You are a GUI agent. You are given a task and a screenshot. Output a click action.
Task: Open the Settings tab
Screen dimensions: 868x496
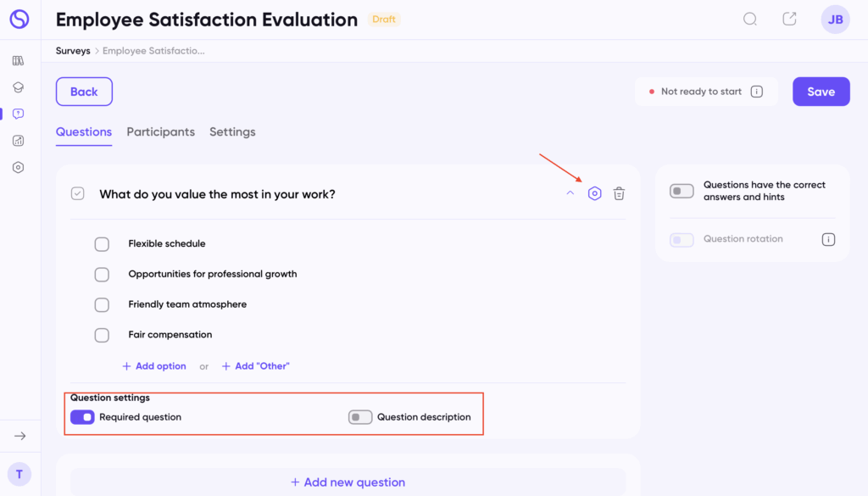tap(232, 132)
